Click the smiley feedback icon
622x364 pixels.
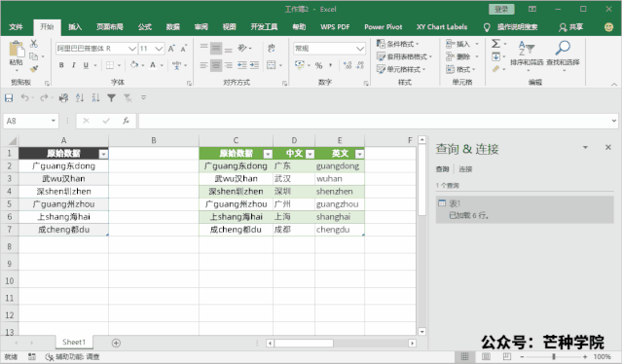[608, 27]
